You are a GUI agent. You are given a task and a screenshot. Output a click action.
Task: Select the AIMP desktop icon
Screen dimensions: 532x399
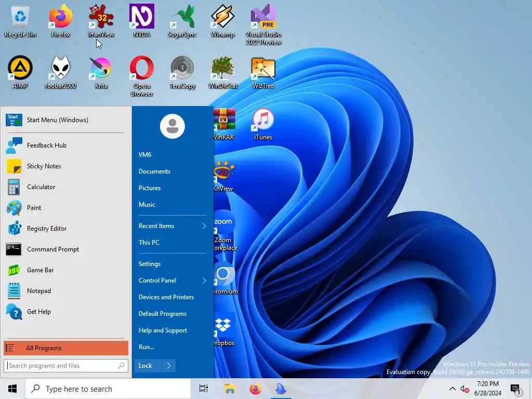coord(20,72)
